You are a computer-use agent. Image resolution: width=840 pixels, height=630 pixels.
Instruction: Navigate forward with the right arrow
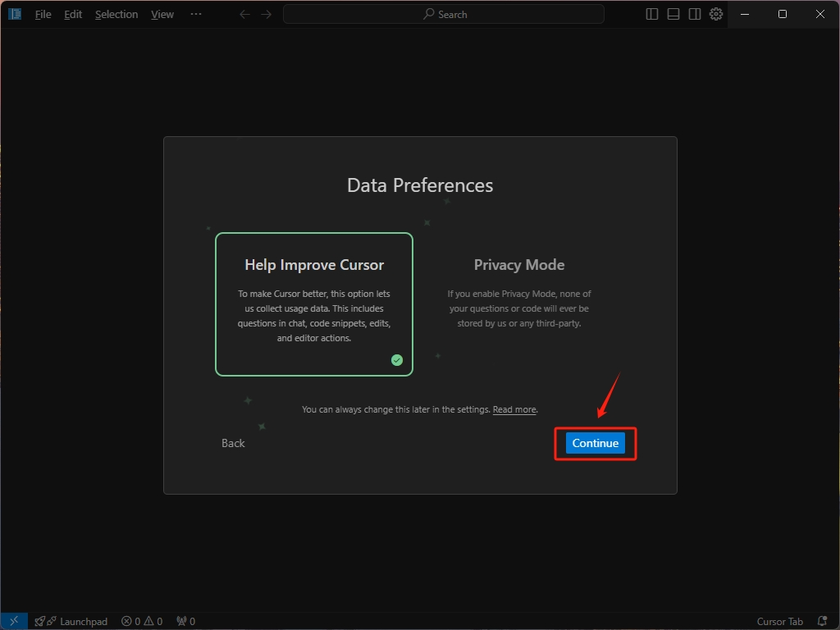pyautogui.click(x=267, y=15)
